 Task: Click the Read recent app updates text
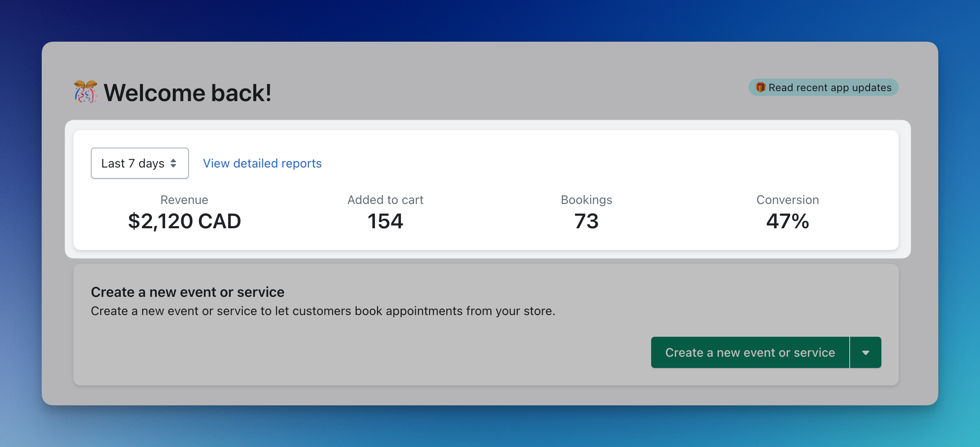830,88
